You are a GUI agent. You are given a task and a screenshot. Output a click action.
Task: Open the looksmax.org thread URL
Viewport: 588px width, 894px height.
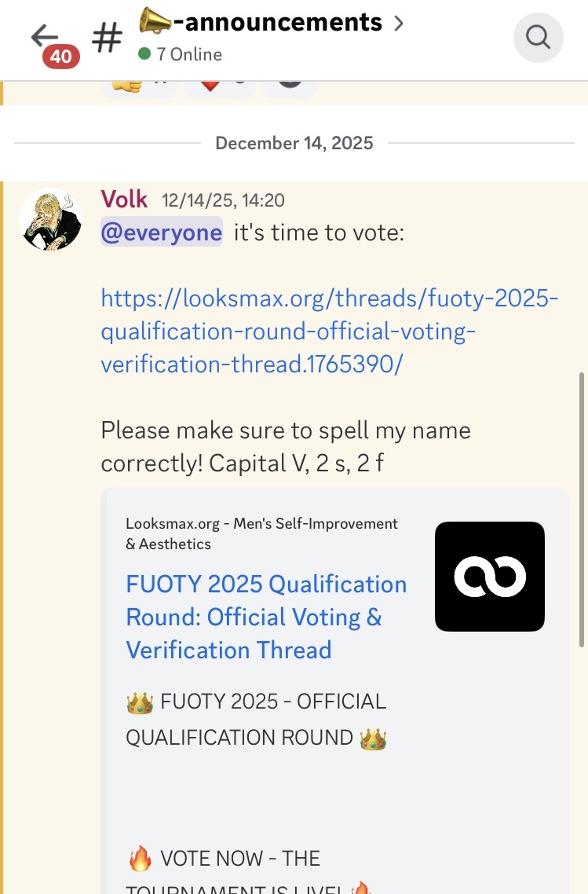point(330,332)
